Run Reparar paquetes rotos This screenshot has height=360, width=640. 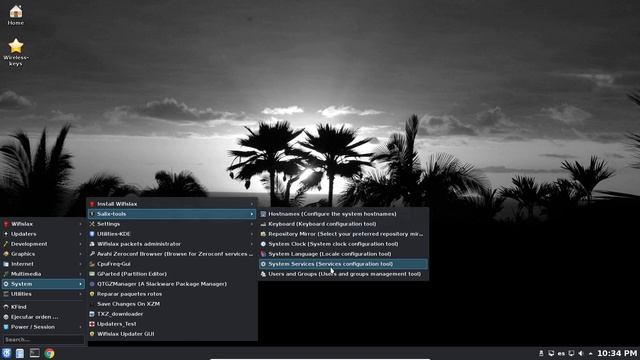[x=172, y=294]
